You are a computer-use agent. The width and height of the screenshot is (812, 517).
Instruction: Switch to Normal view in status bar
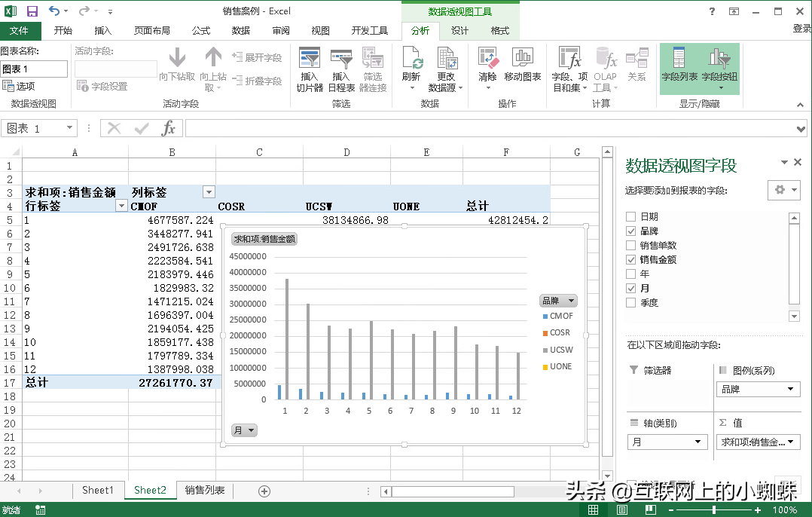594,509
